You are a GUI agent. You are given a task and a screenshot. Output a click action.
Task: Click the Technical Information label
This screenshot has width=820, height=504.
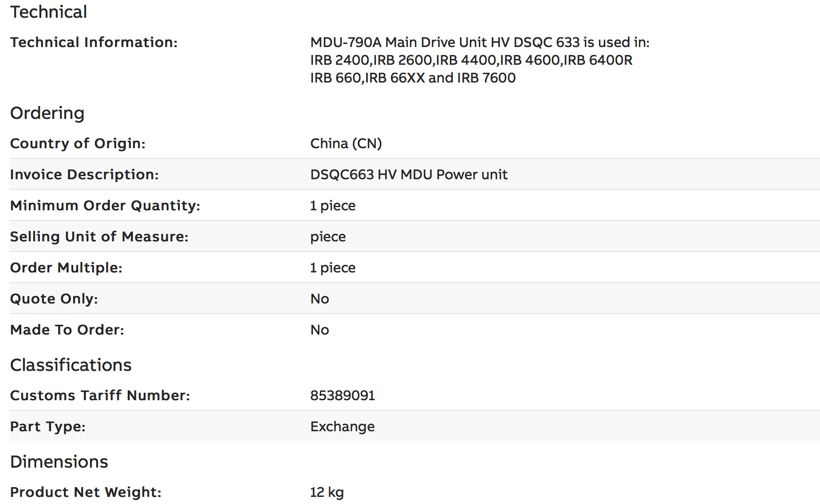coord(94,42)
